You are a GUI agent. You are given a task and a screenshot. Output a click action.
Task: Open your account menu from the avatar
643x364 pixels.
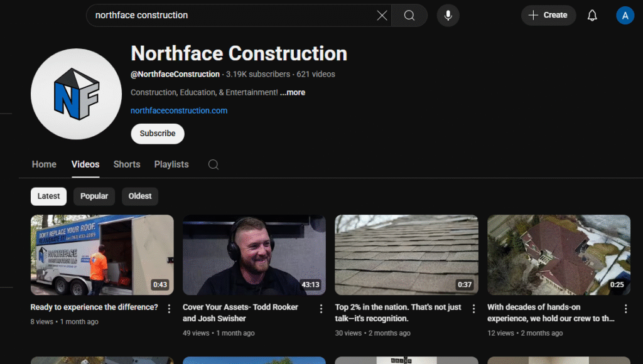point(625,15)
